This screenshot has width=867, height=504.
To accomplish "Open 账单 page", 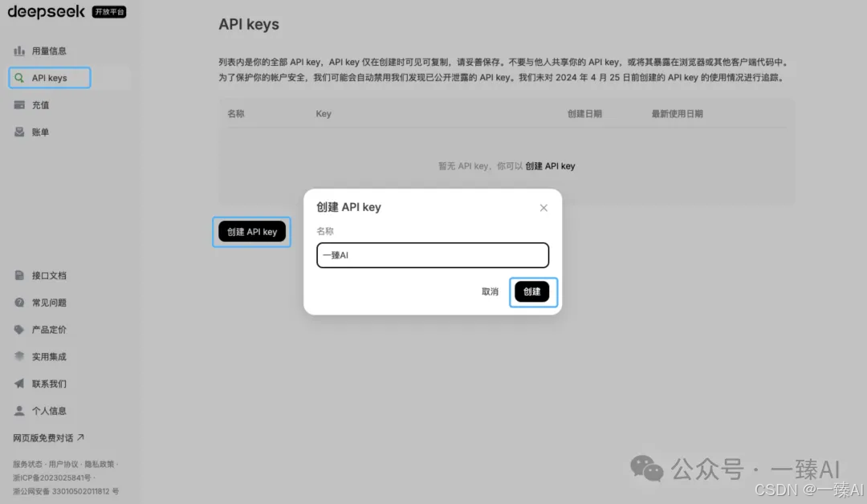I will pos(40,132).
